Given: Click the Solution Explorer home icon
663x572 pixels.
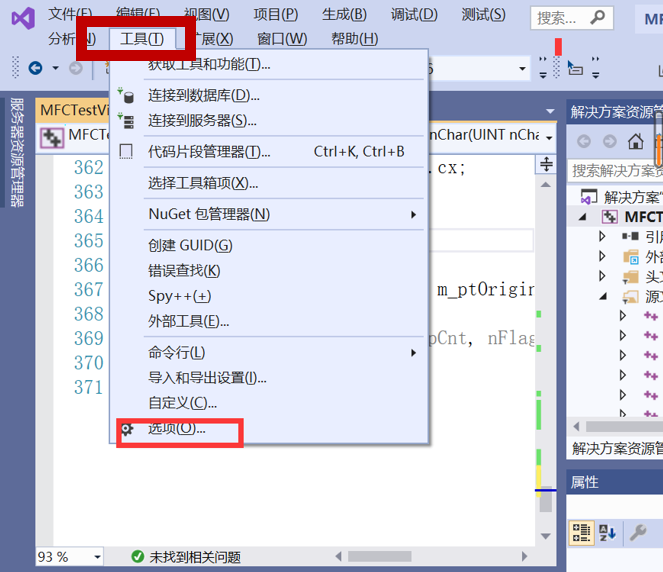Looking at the screenshot, I should click(x=636, y=141).
